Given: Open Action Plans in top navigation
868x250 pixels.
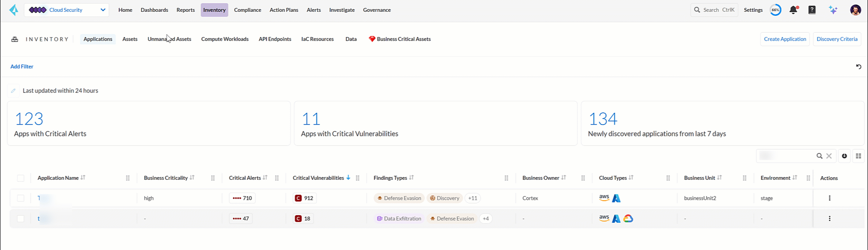Looking at the screenshot, I should (284, 10).
